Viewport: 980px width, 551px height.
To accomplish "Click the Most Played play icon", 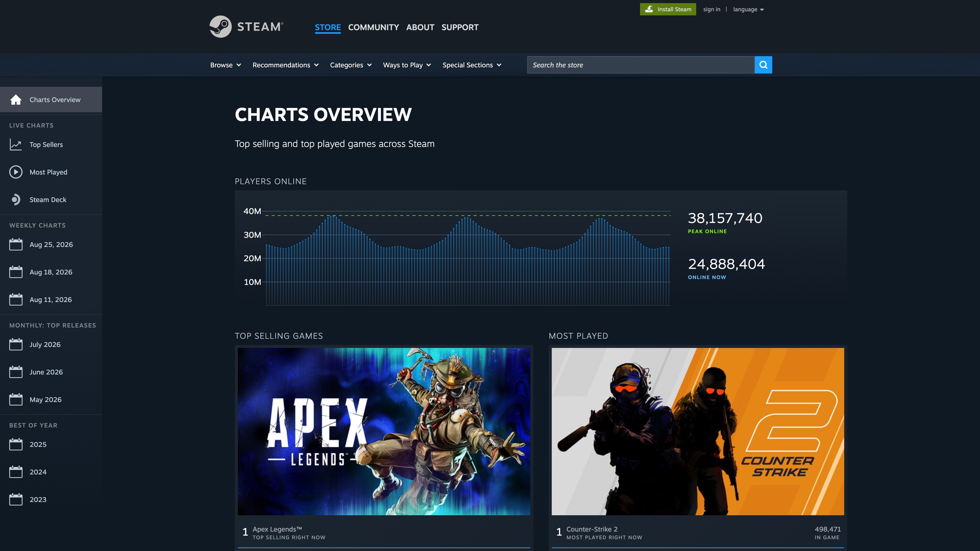I will point(16,172).
